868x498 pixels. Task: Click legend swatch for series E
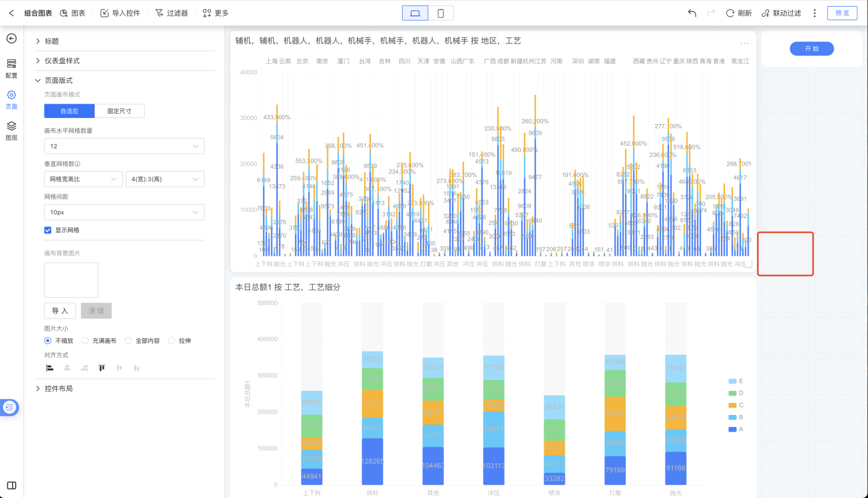click(732, 381)
